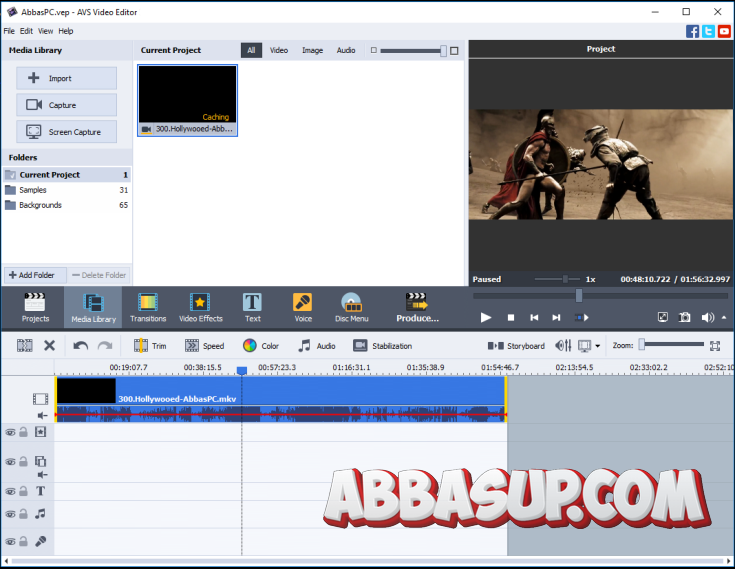The image size is (735, 569).
Task: Delete the selected timeline object
Action: coord(49,346)
